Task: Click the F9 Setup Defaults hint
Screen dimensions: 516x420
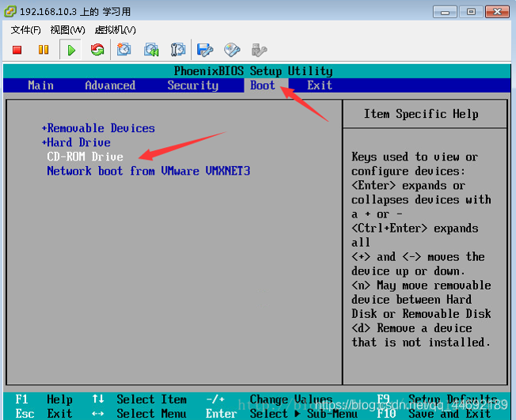Action: point(437,399)
